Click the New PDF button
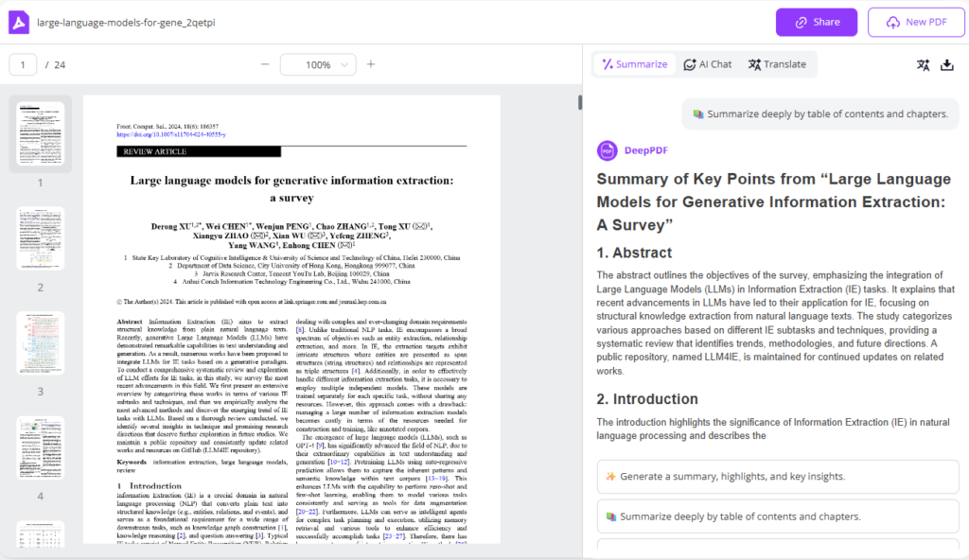Viewport: 969px width, 560px height. pyautogui.click(x=915, y=21)
